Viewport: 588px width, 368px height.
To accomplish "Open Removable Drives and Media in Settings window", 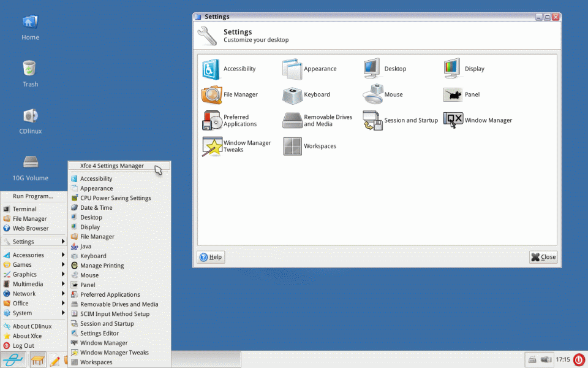I will 317,121.
